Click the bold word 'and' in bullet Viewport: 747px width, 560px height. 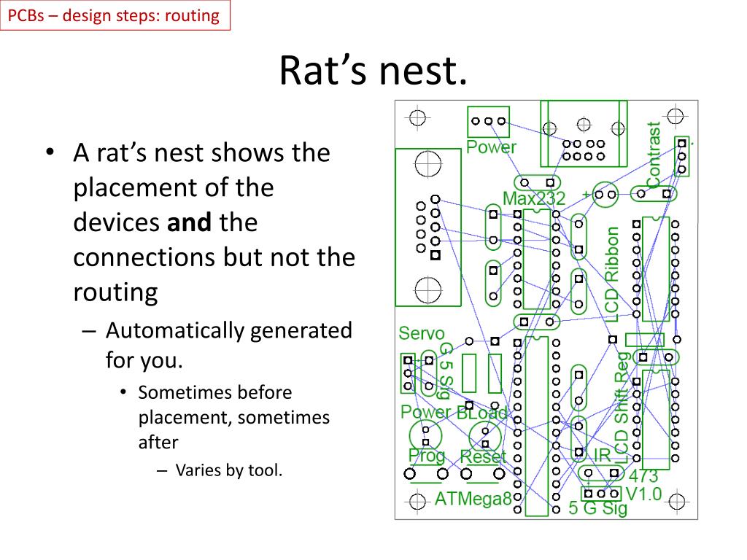point(189,222)
